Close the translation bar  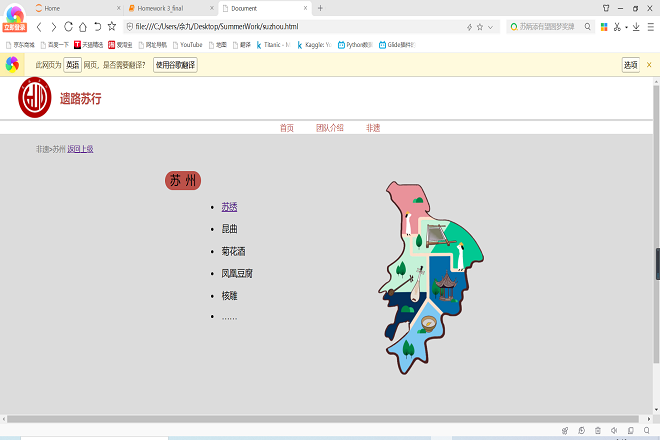click(649, 64)
